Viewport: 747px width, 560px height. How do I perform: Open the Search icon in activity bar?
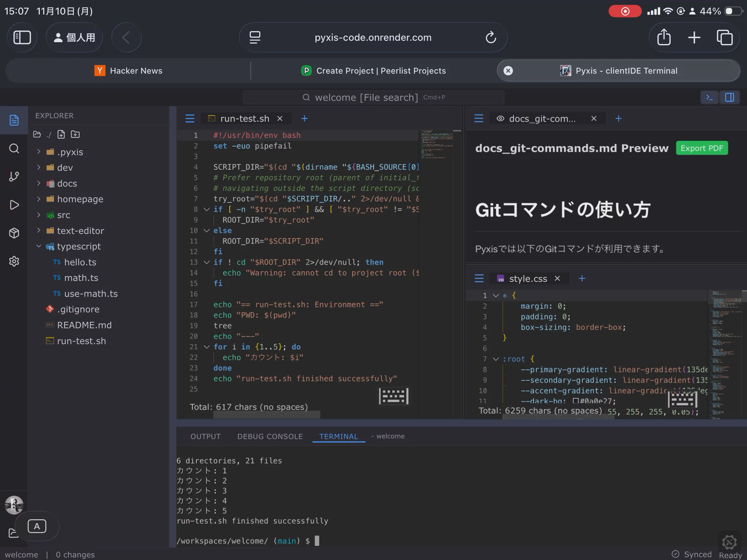pos(14,148)
